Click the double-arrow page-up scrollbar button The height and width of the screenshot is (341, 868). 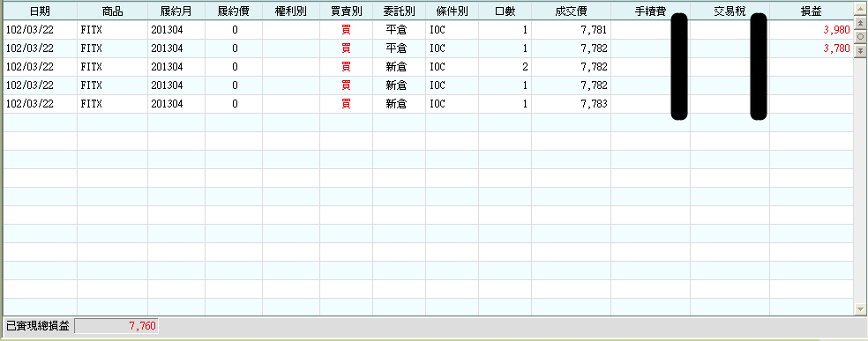(x=860, y=23)
